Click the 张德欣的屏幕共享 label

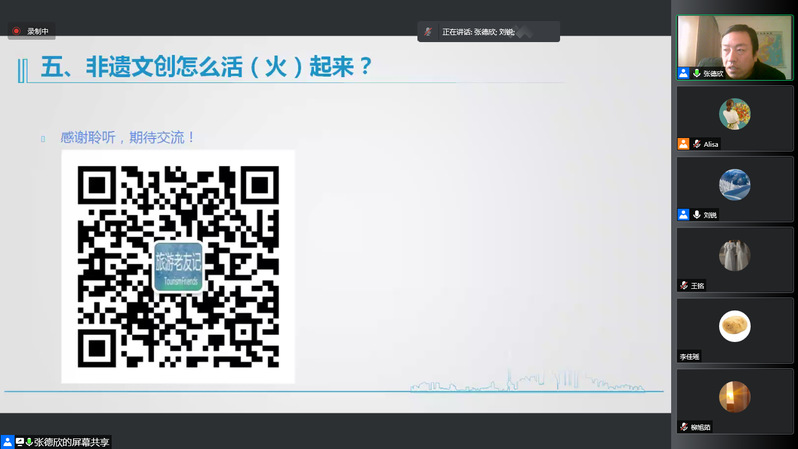[x=72, y=441]
